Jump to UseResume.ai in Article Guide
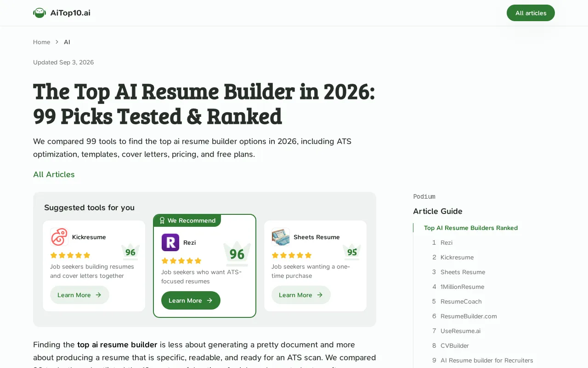 (x=460, y=331)
